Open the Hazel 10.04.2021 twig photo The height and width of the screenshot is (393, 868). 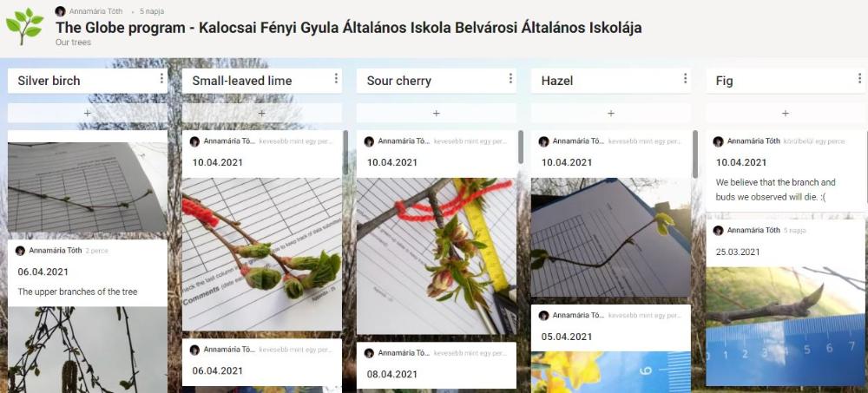pos(610,238)
